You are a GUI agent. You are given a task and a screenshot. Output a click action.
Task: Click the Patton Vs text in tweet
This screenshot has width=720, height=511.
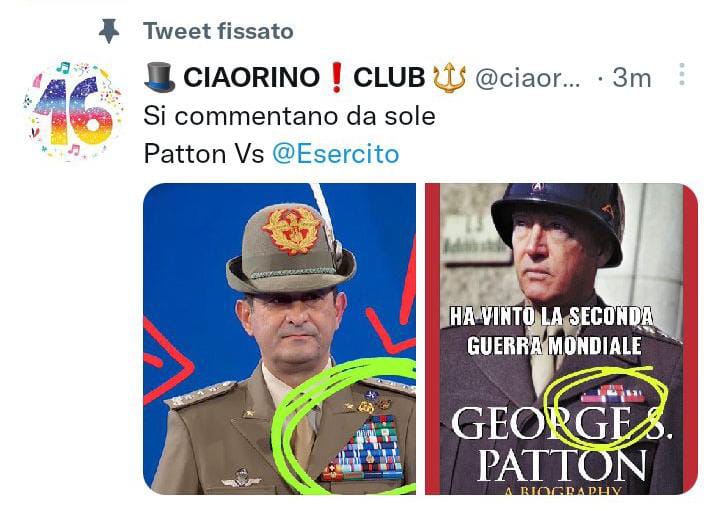pyautogui.click(x=204, y=154)
